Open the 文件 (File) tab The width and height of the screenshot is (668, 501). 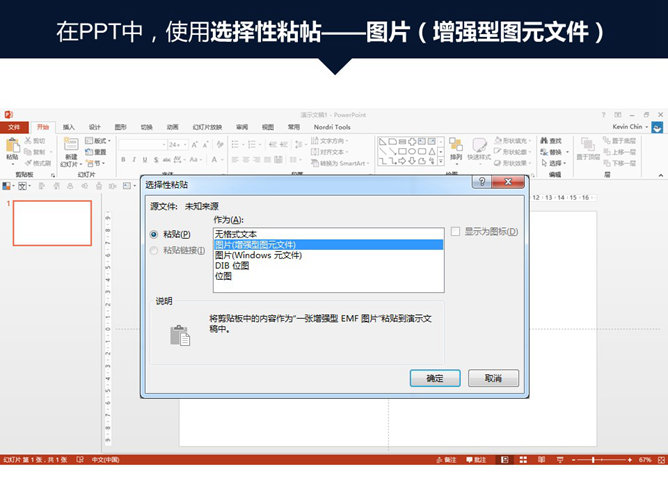[x=14, y=127]
